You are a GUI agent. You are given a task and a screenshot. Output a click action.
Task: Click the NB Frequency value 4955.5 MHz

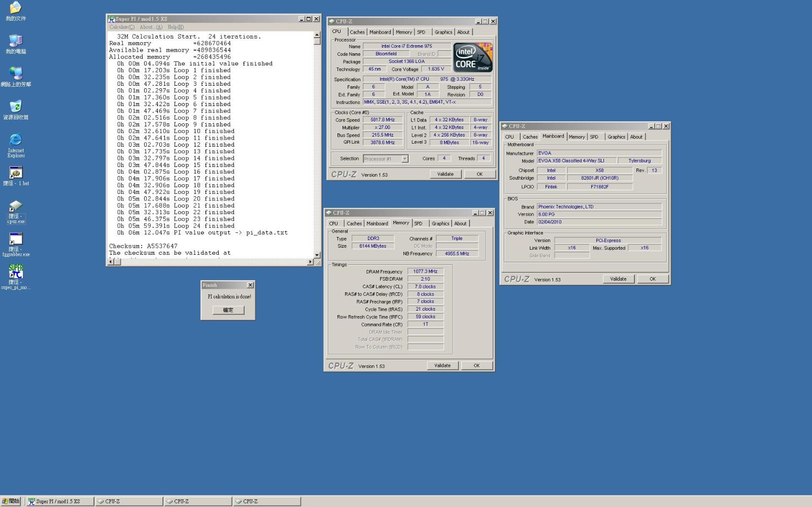(457, 253)
